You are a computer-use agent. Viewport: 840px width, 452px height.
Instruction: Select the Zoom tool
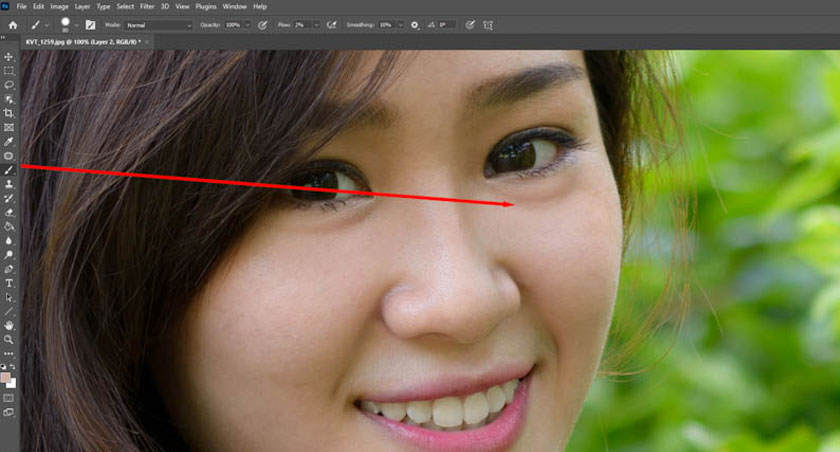[x=9, y=340]
